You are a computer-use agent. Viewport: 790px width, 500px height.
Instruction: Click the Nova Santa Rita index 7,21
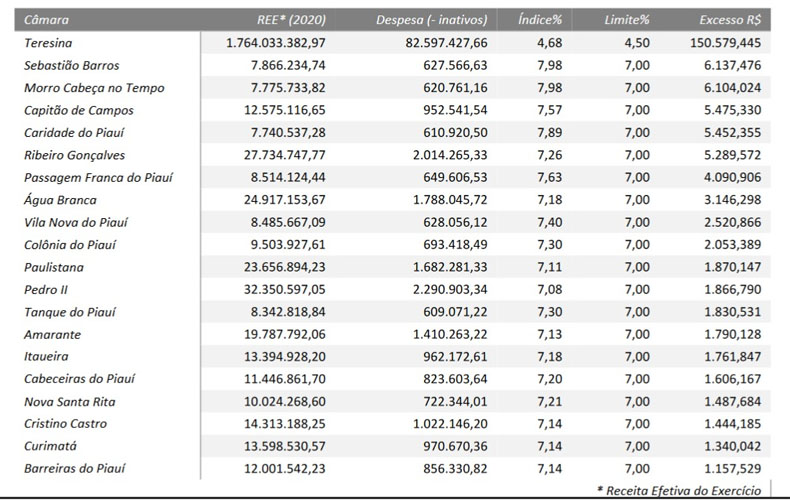(x=547, y=401)
